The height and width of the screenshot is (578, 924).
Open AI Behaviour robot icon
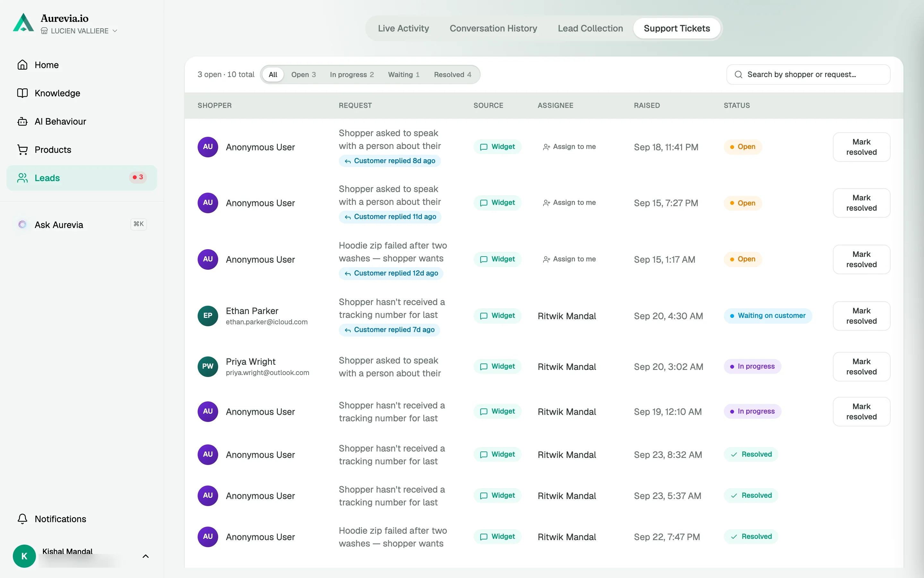(x=22, y=122)
